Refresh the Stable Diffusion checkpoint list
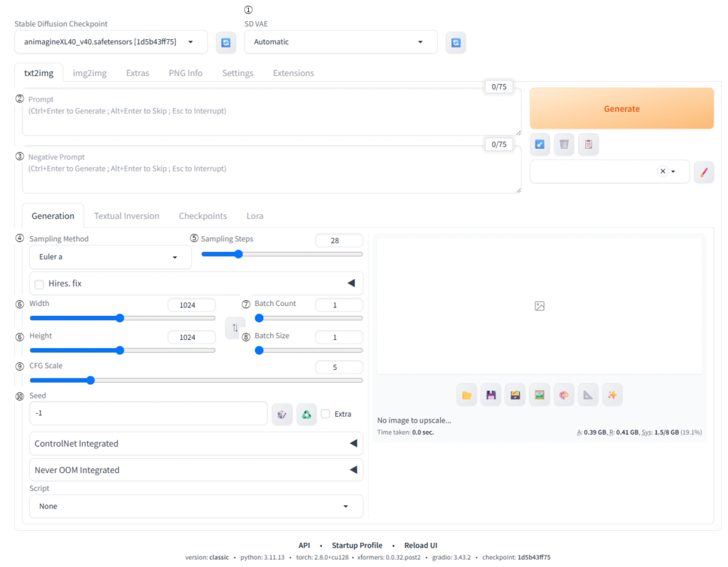Image resolution: width=728 pixels, height=567 pixels. (226, 43)
